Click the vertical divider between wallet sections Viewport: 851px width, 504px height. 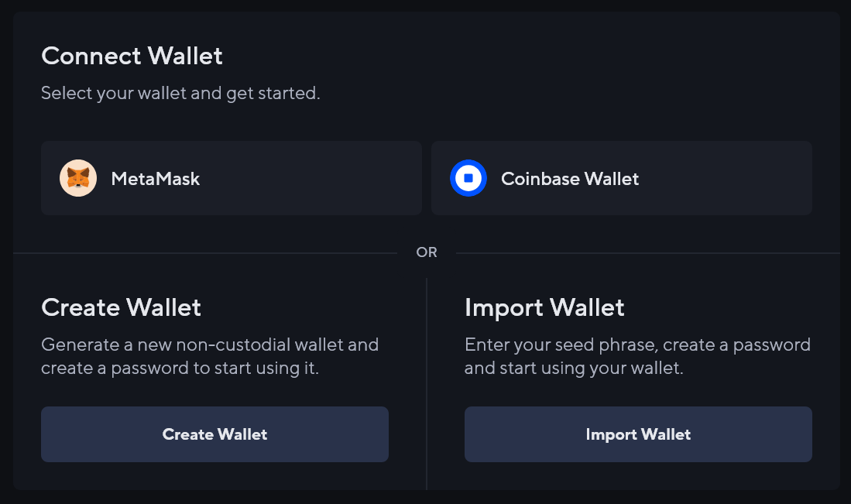click(426, 383)
